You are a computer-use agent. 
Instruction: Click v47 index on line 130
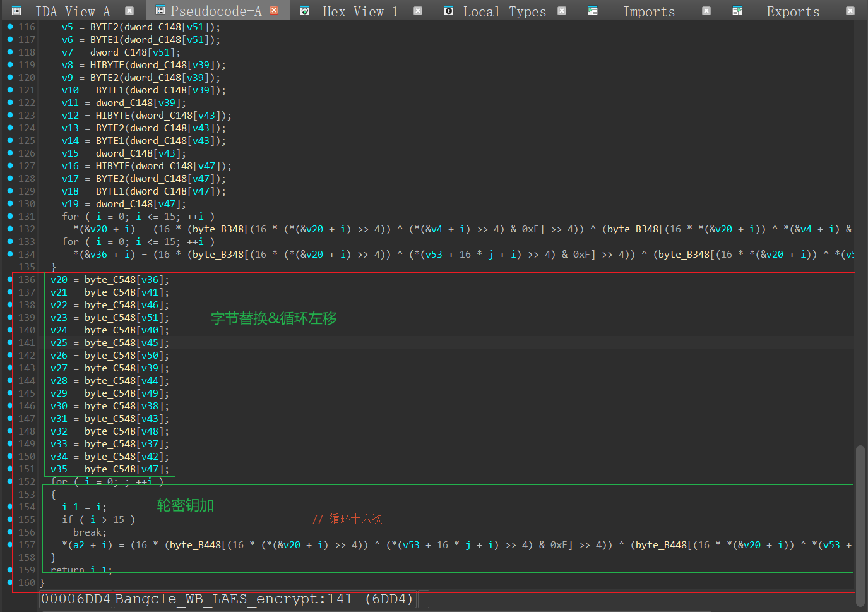[x=167, y=204]
